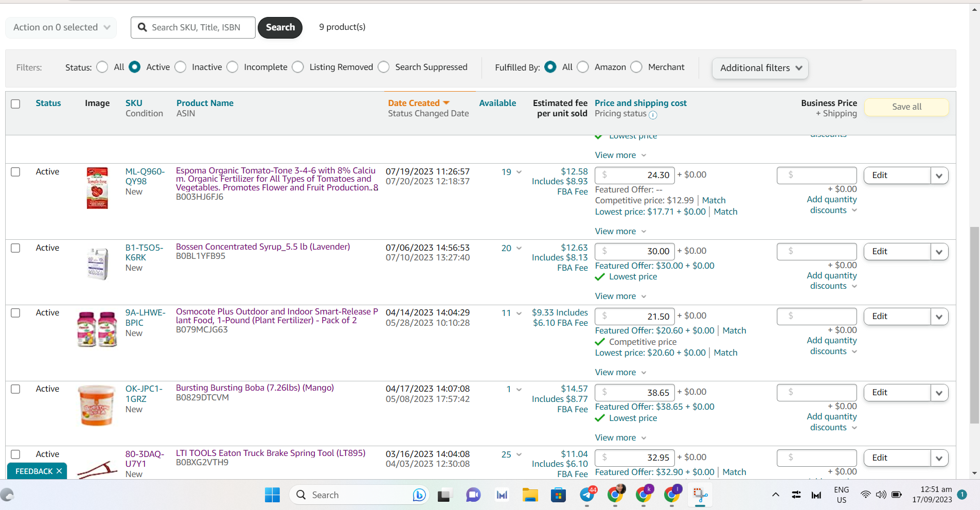Select the Search Suppressed status filter
This screenshot has width=980, height=510.
click(384, 67)
